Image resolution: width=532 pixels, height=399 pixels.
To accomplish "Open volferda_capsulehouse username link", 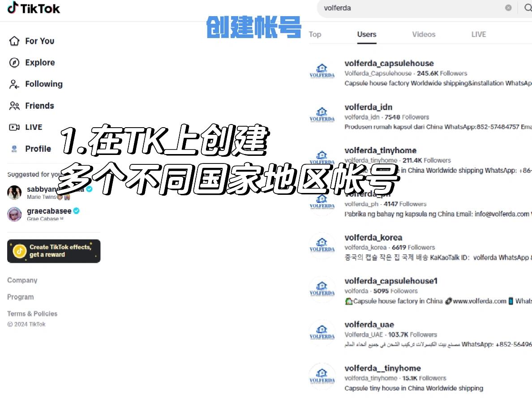I will point(389,63).
